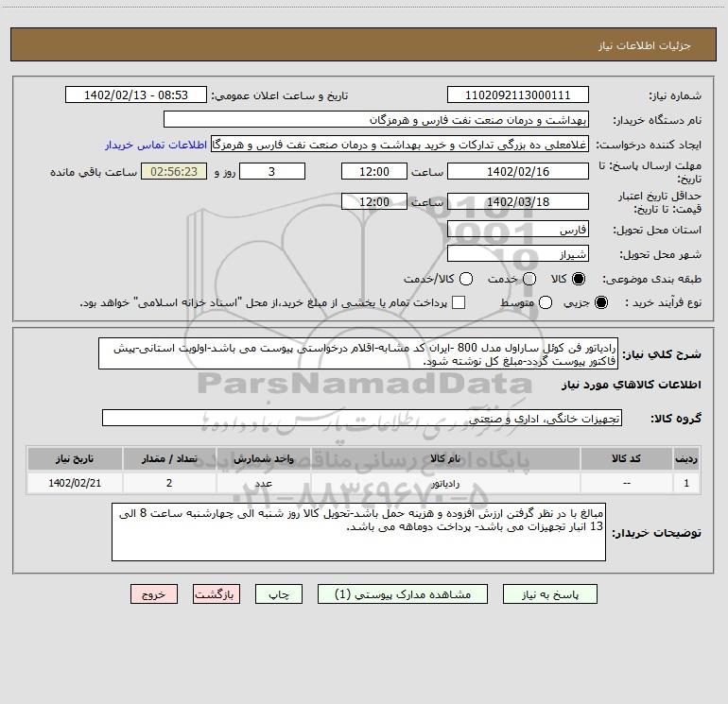Viewport: 728px width, 704px height.
Task: Open مشاهده مدارک پیوستی (1) button
Action: (x=403, y=594)
